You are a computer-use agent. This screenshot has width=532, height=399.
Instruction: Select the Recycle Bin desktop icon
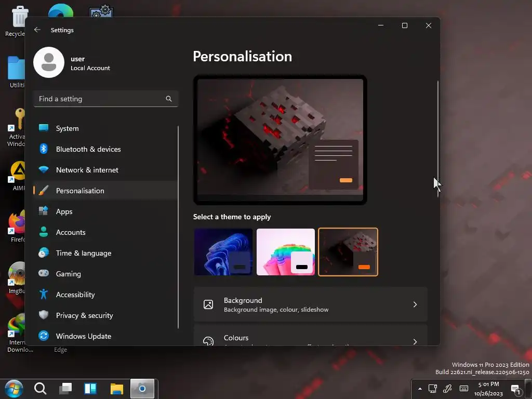tap(15, 21)
